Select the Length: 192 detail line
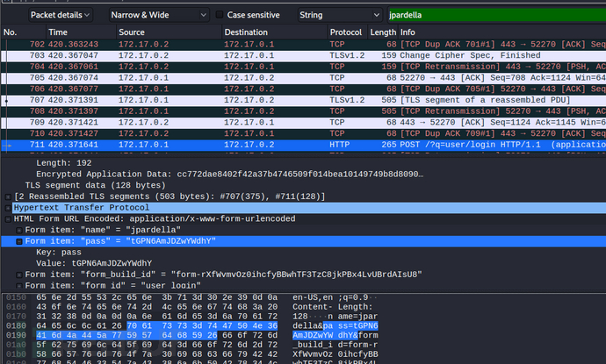This screenshot has width=606, height=364. 64,163
